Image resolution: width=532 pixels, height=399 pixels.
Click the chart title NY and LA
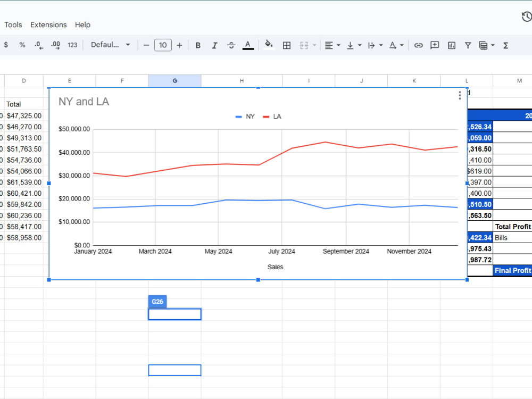tap(84, 102)
